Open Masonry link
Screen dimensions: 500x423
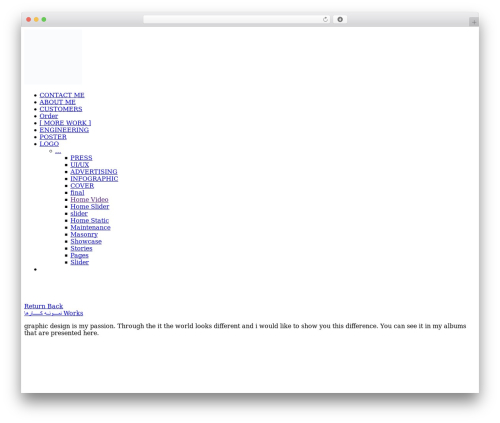tap(84, 235)
